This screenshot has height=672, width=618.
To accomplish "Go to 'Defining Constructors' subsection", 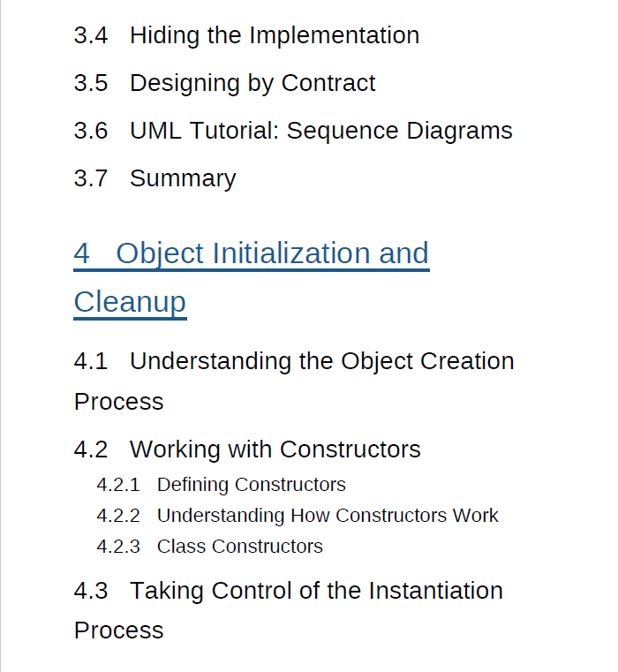I will click(251, 485).
